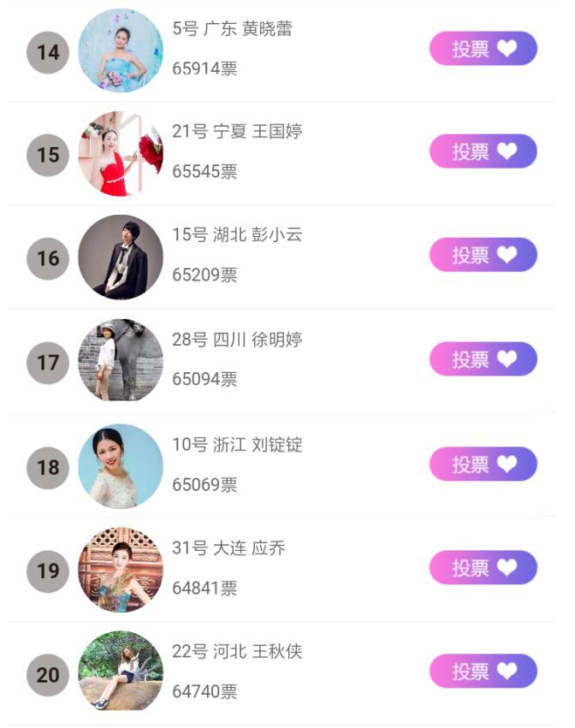
Task: Tap the rank 20 number badge
Action: [48, 675]
